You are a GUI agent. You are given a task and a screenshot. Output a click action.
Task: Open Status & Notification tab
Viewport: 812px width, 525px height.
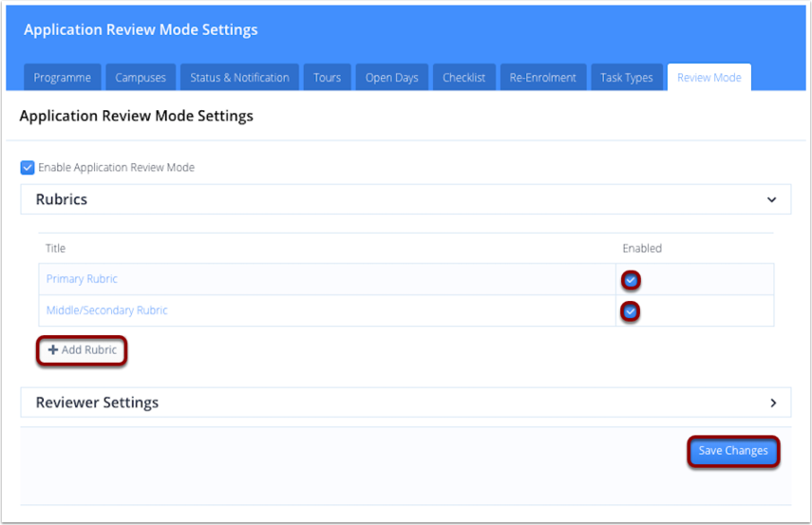coord(239,78)
